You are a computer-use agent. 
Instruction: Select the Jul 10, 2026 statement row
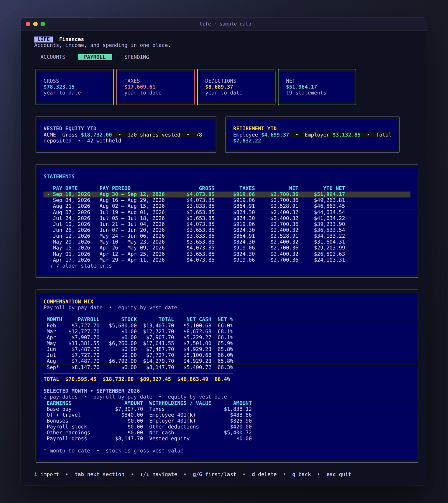tap(227, 224)
